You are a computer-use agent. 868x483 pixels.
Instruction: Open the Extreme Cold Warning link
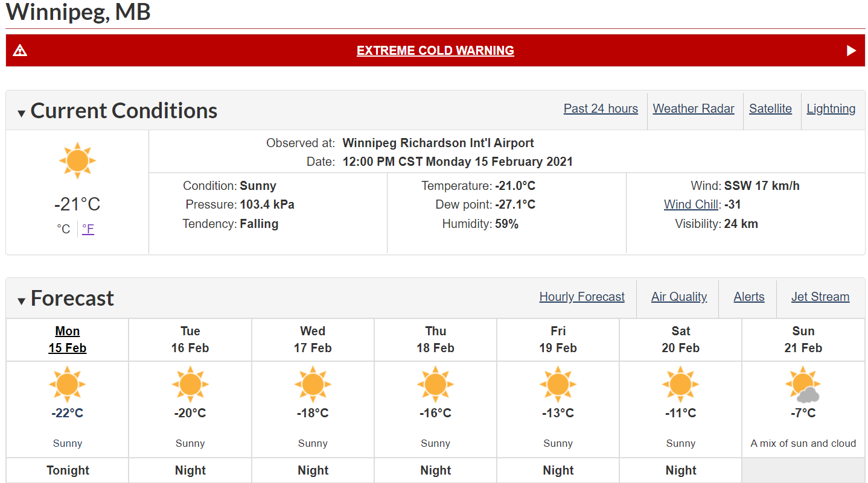coord(435,51)
